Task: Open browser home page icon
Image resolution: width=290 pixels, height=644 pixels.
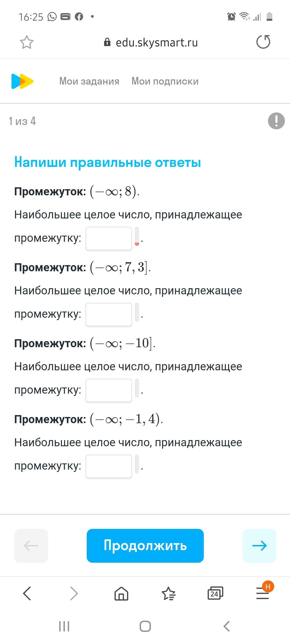Action: tap(121, 593)
